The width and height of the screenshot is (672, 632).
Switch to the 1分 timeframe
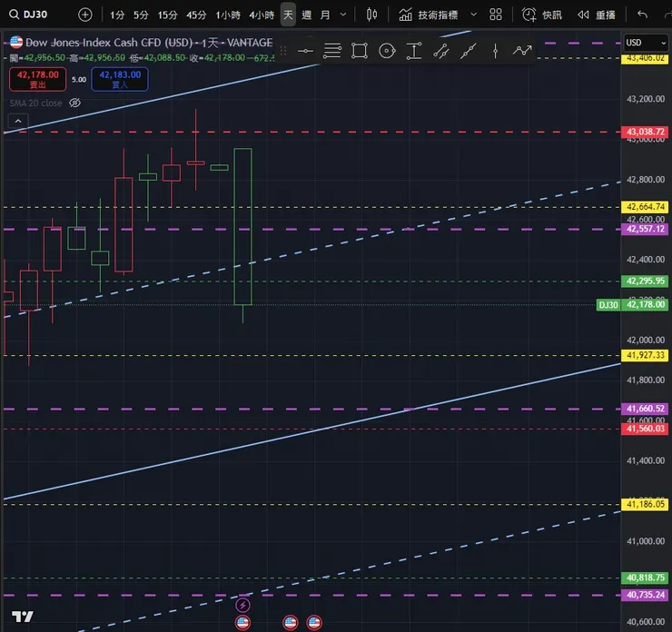pyautogui.click(x=117, y=15)
